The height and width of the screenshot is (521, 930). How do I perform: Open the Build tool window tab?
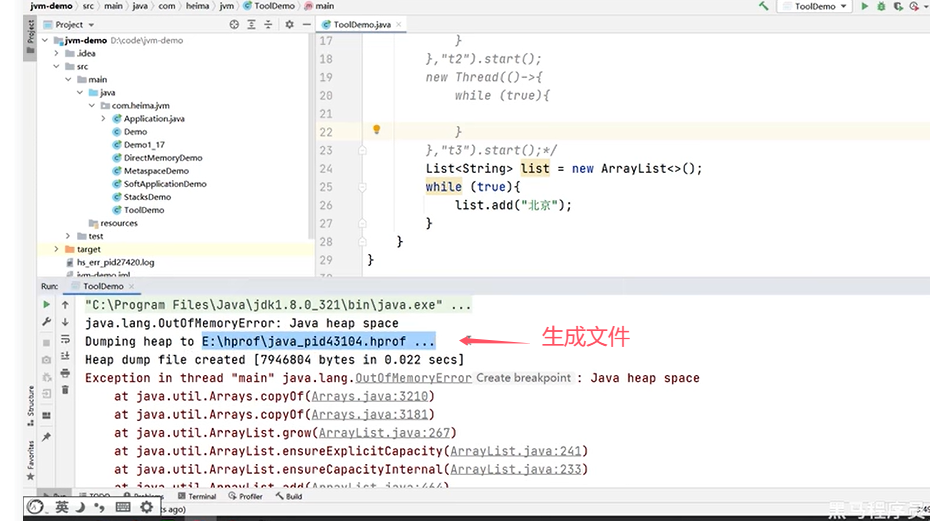[x=289, y=496]
